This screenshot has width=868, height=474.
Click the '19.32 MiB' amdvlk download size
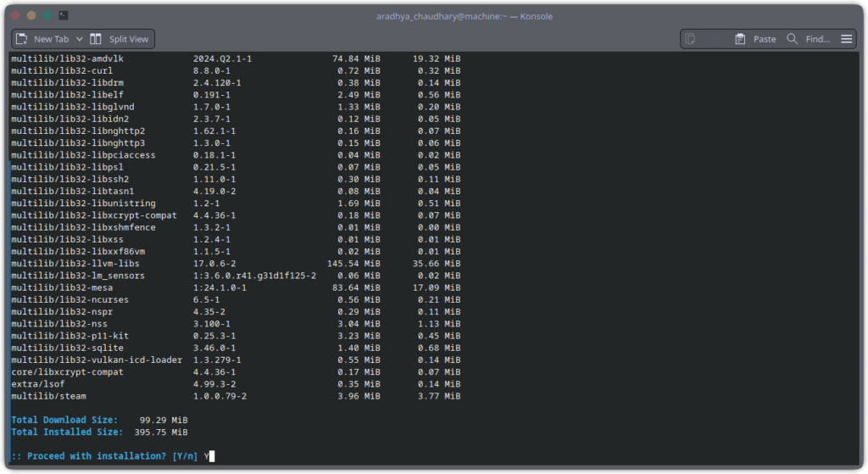(437, 59)
